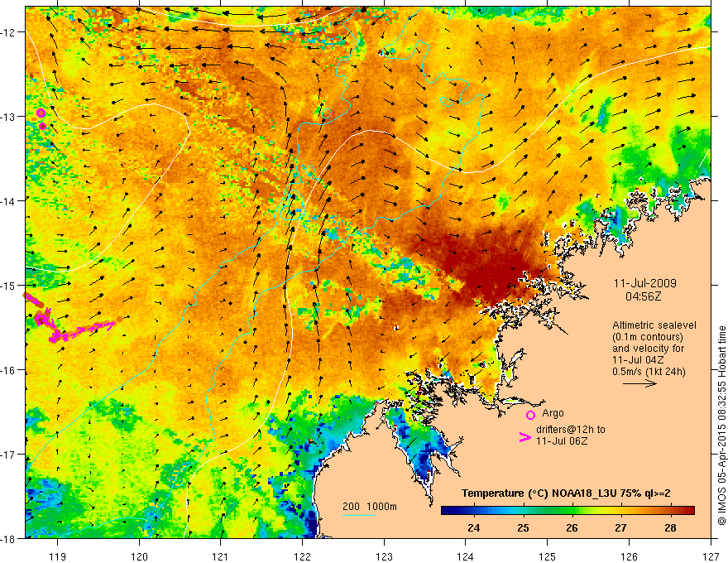Click the longitude axis label 119
This screenshot has width=728, height=563.
click(x=58, y=556)
